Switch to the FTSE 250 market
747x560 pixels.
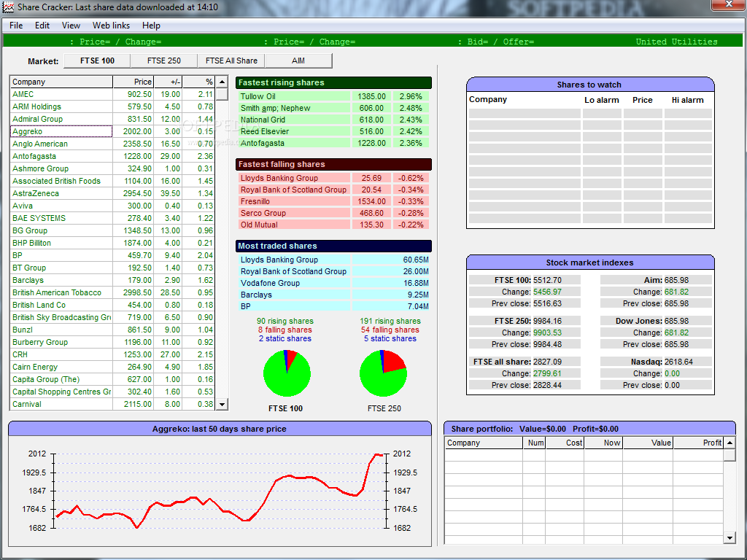[164, 61]
